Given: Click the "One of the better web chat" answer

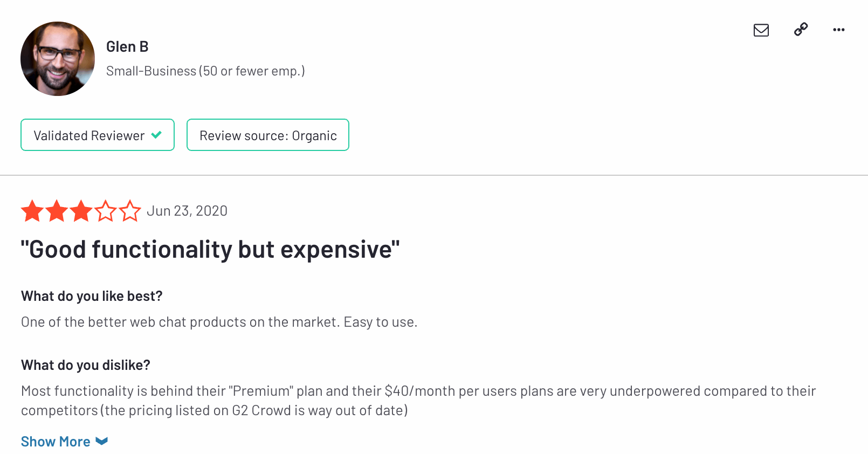Looking at the screenshot, I should (219, 322).
